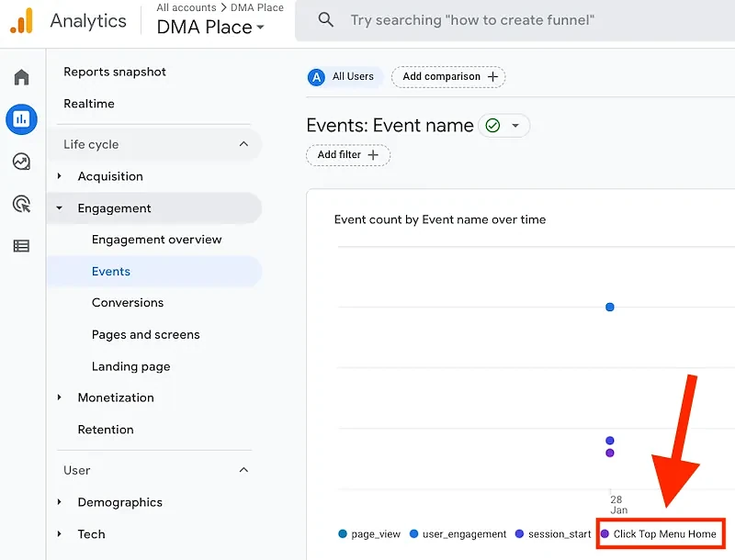This screenshot has width=735, height=560.
Task: Click the plus icon in Add comparison
Action: pos(492,77)
